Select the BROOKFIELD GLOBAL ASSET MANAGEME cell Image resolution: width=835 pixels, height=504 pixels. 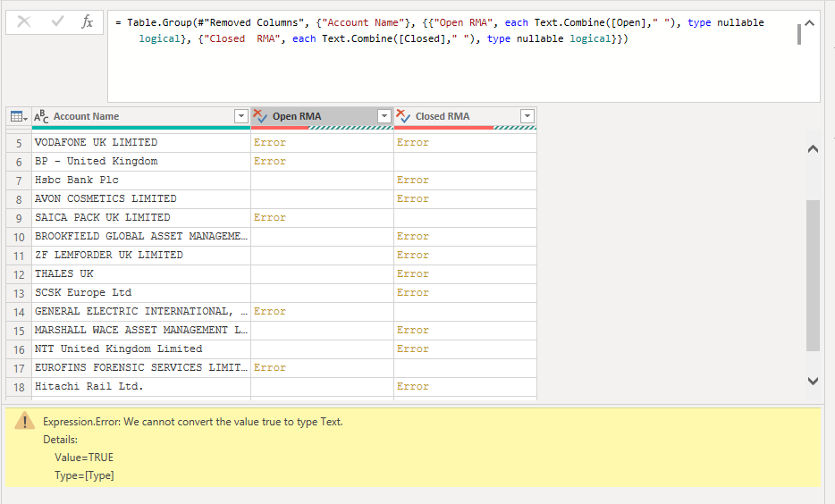coord(141,236)
